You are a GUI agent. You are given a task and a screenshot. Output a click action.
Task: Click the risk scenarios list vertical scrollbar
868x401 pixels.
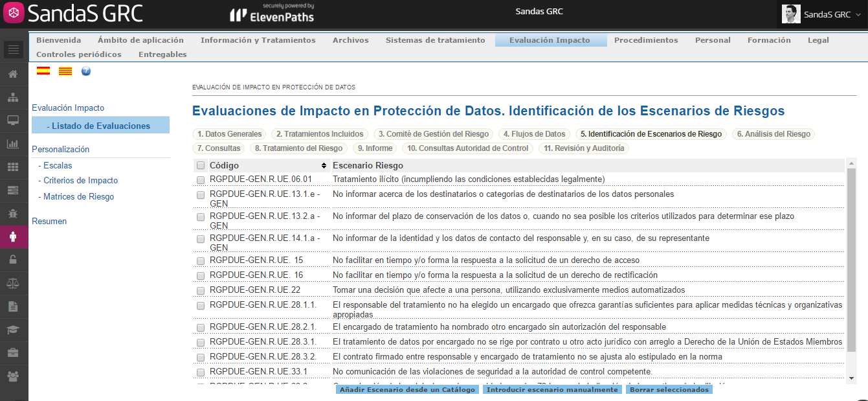coord(851,270)
